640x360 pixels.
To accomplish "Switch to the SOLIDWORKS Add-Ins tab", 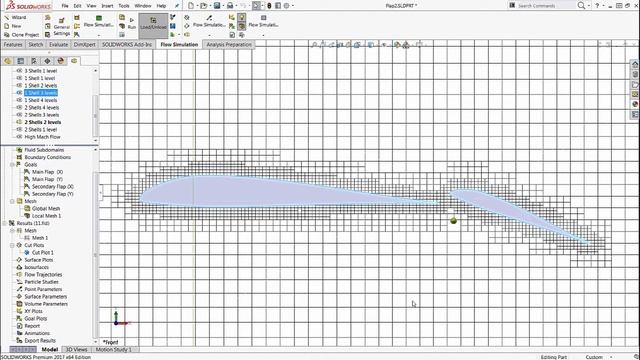I will tap(127, 44).
